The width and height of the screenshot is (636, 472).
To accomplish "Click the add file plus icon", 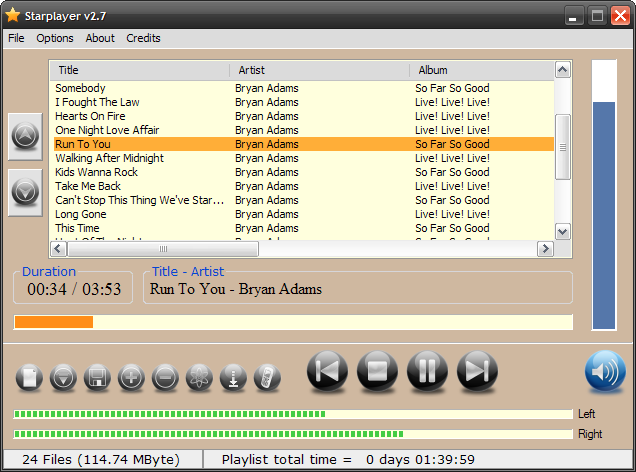I will click(132, 377).
